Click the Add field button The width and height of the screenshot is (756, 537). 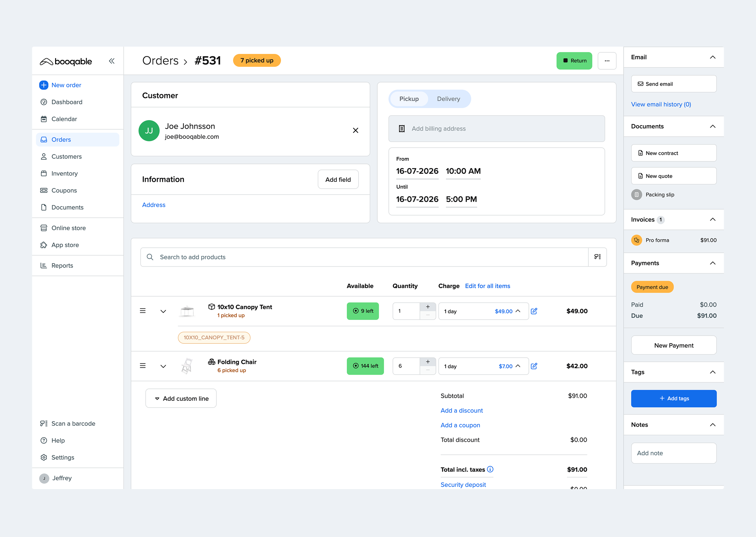tap(338, 180)
